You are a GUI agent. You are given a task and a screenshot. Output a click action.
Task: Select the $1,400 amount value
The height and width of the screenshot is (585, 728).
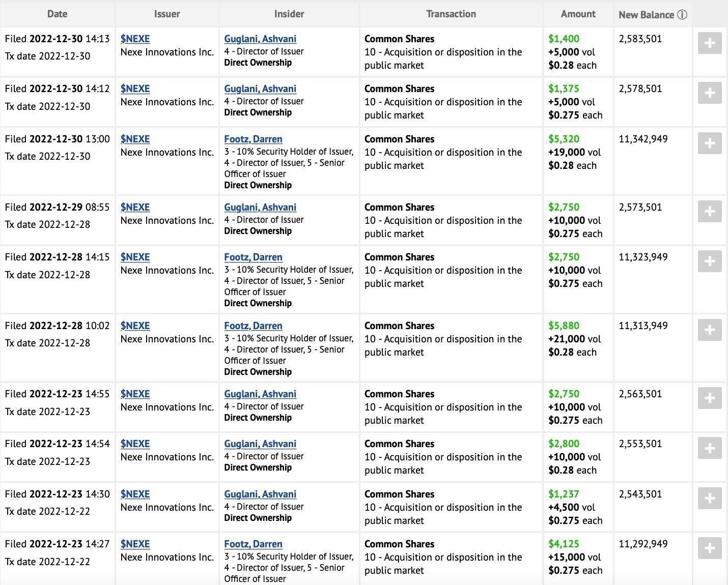[564, 39]
